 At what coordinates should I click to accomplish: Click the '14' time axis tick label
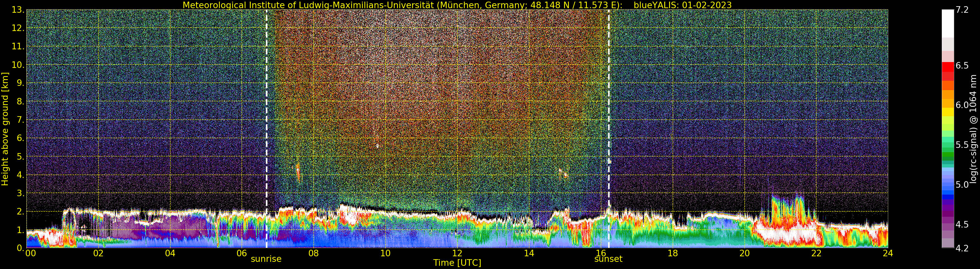(529, 253)
